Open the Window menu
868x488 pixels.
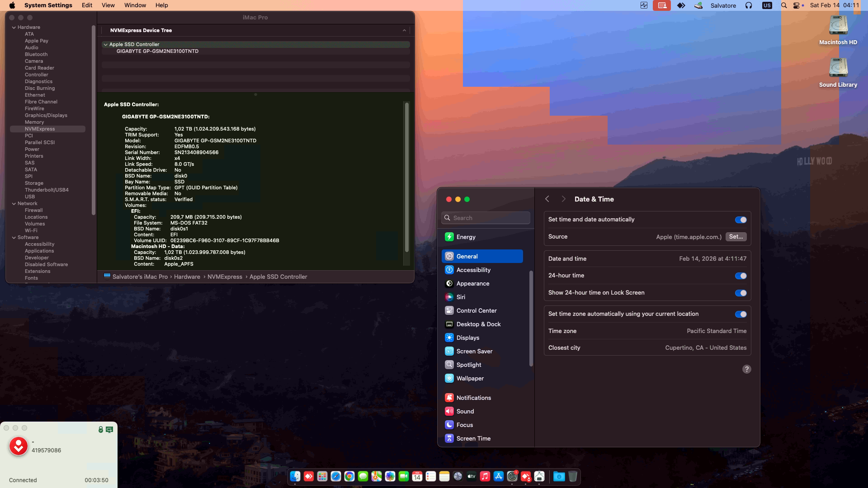click(135, 5)
